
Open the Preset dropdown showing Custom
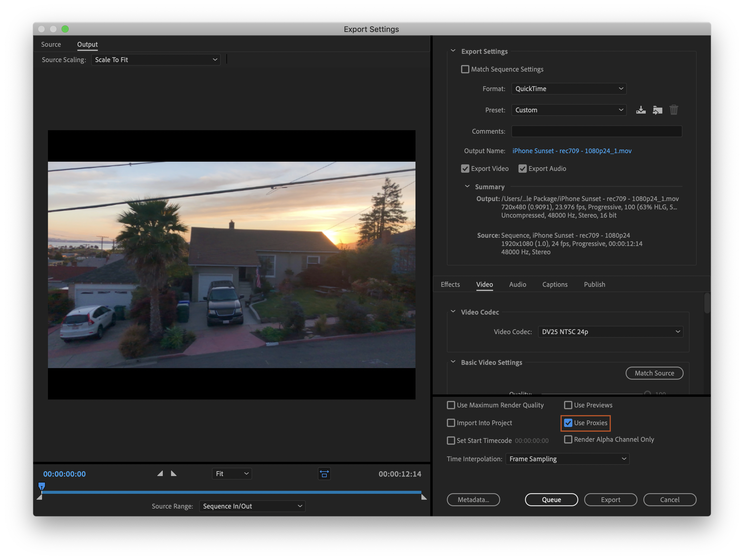(568, 109)
